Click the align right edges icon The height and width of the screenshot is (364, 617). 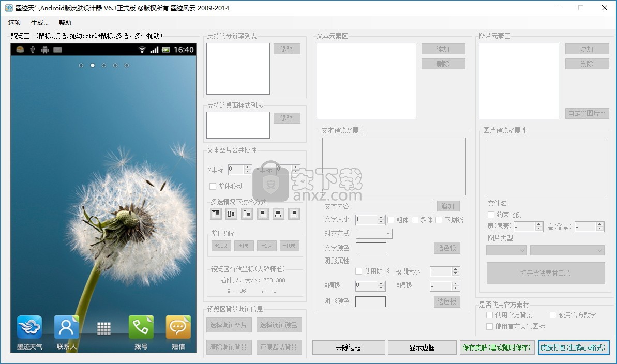click(294, 214)
